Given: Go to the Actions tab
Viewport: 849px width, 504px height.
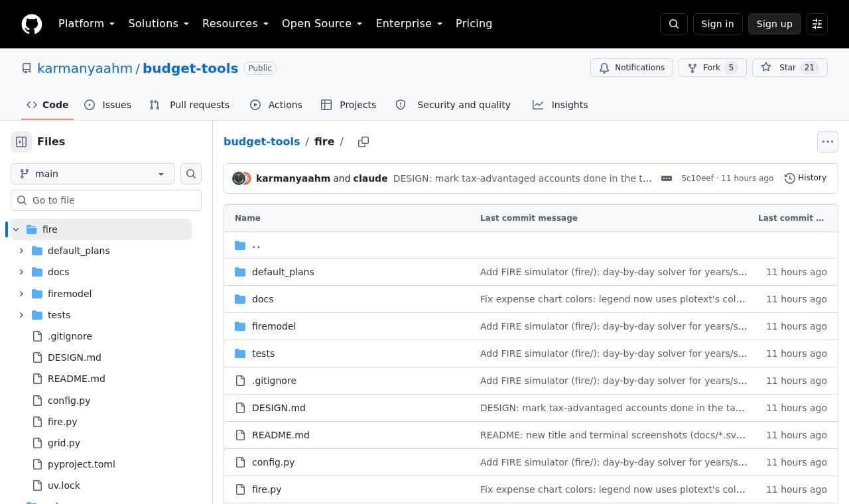Looking at the screenshot, I should click(276, 105).
